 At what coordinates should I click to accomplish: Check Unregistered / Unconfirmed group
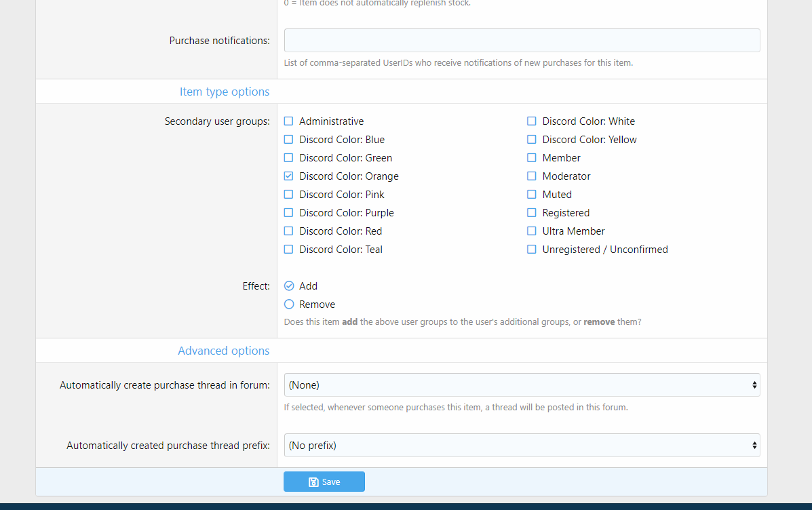pyautogui.click(x=532, y=250)
